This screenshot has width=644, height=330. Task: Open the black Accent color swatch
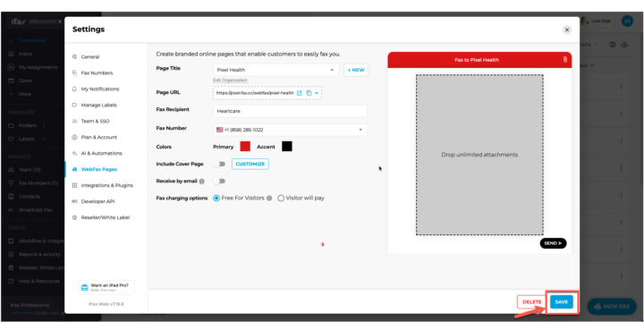[x=287, y=147]
